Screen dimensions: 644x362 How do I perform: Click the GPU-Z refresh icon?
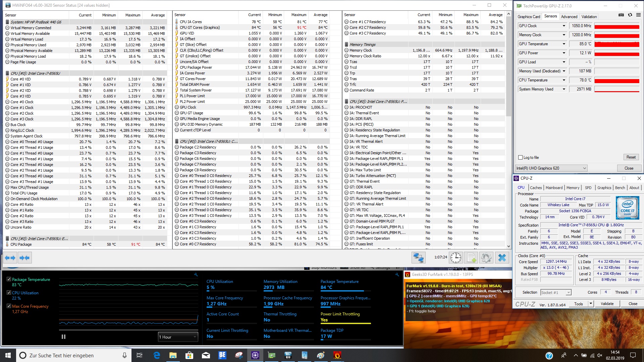[630, 15]
